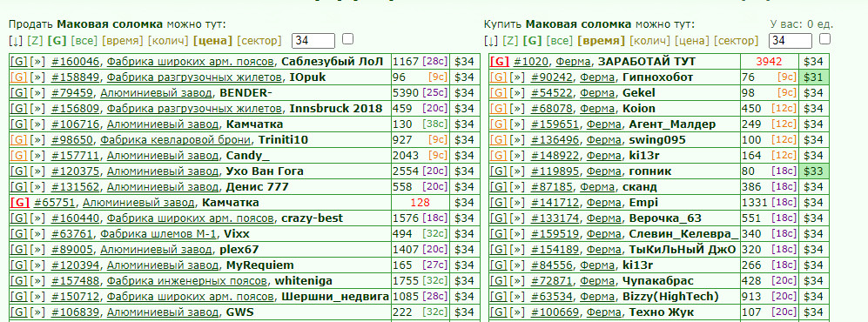Screen dimensions: 868x322
Task: Open object link #1020
Action: tap(531, 62)
